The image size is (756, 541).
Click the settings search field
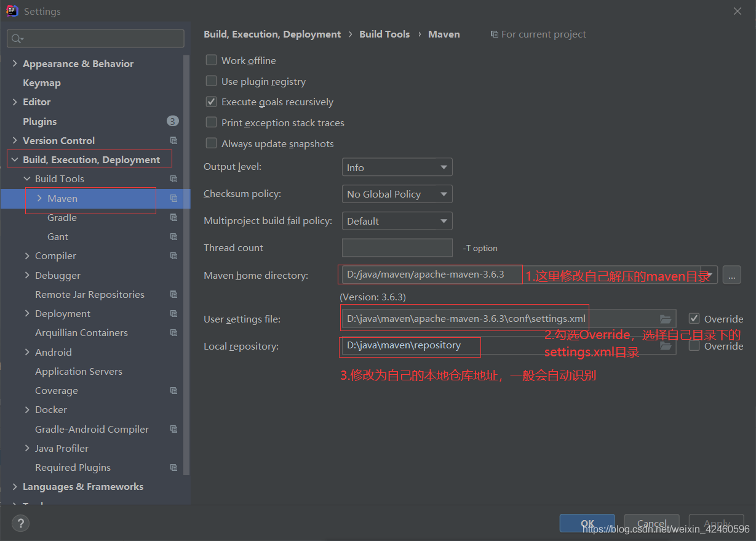(x=95, y=39)
